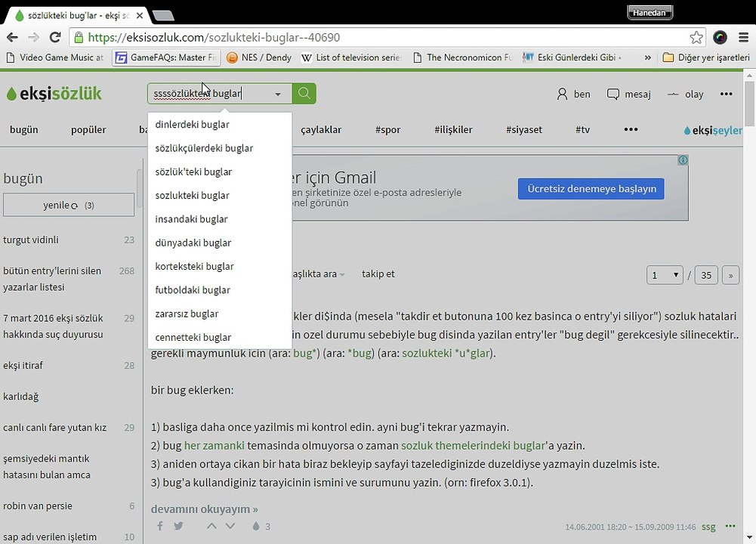Go to last page 35
The width and height of the screenshot is (756, 544).
706,275
